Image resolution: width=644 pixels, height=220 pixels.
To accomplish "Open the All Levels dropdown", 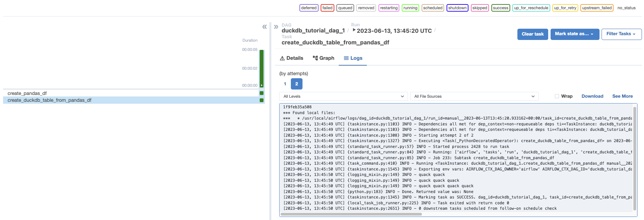I will [x=343, y=96].
